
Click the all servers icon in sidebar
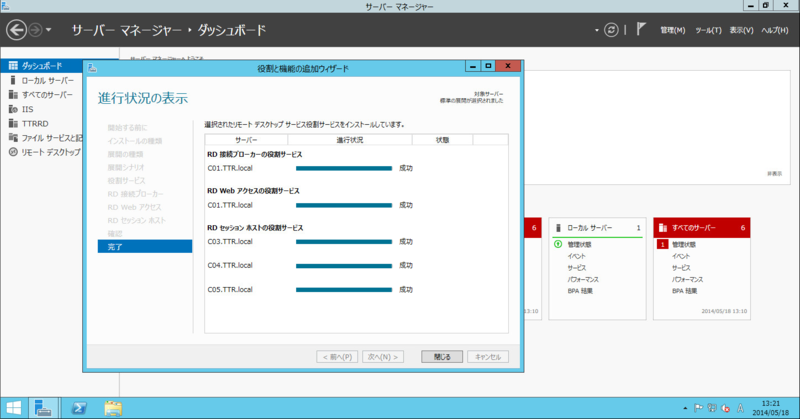click(13, 94)
